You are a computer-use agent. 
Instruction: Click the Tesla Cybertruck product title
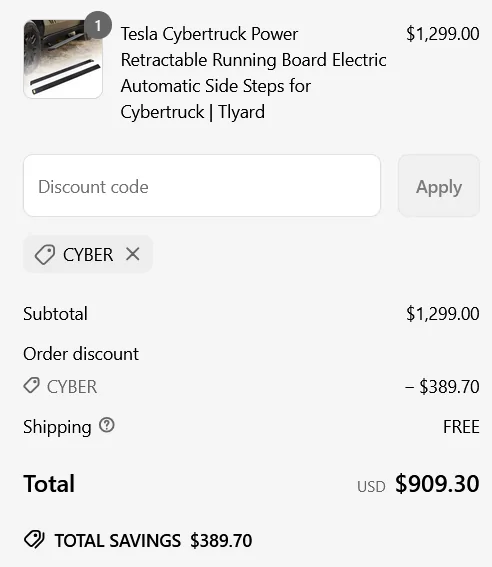coord(253,73)
